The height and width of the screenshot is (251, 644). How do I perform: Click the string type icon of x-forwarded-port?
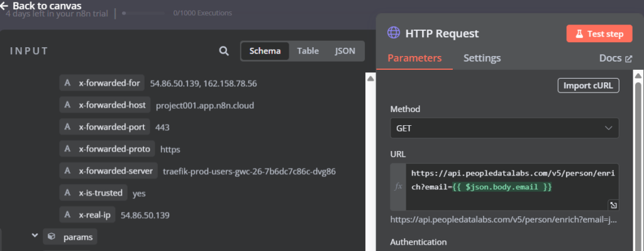[x=67, y=127]
